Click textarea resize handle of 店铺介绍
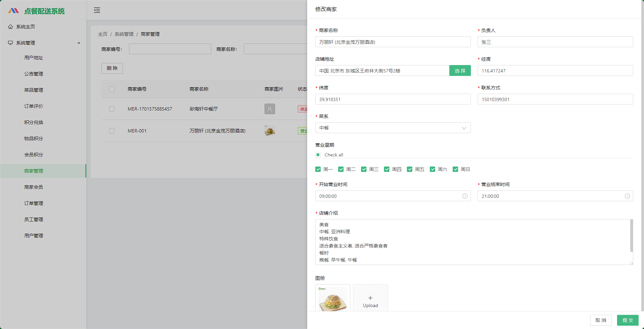644x329 pixels. (x=632, y=263)
